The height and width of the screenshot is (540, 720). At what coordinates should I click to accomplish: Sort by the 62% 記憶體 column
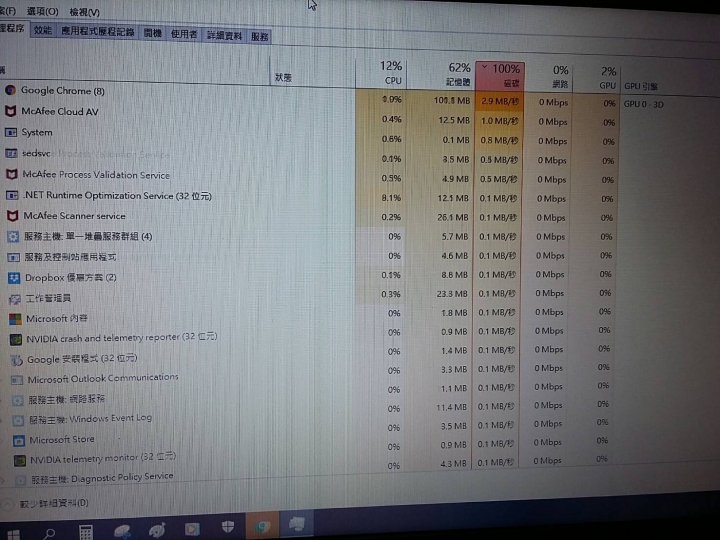click(x=440, y=74)
